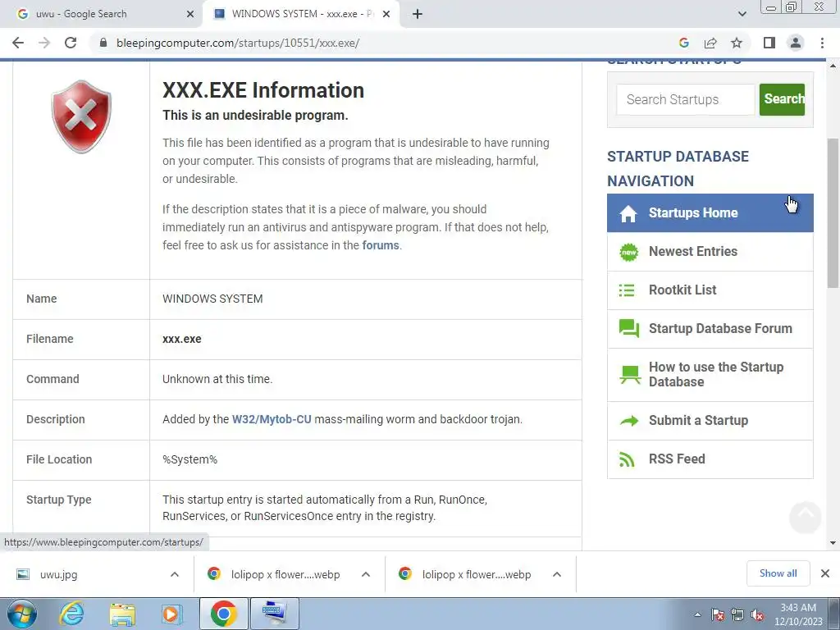Viewport: 840px width, 630px height.
Task: Click the address bar URL
Action: tap(238, 43)
